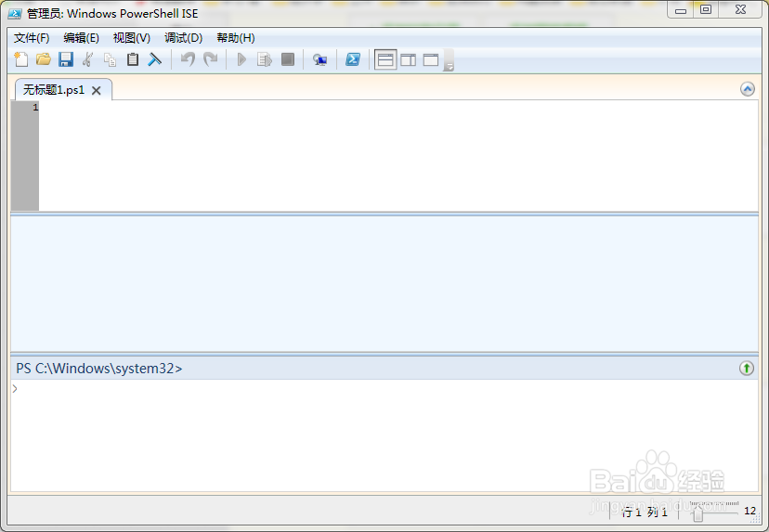Run the script with green play icon
769x532 pixels.
click(241, 59)
